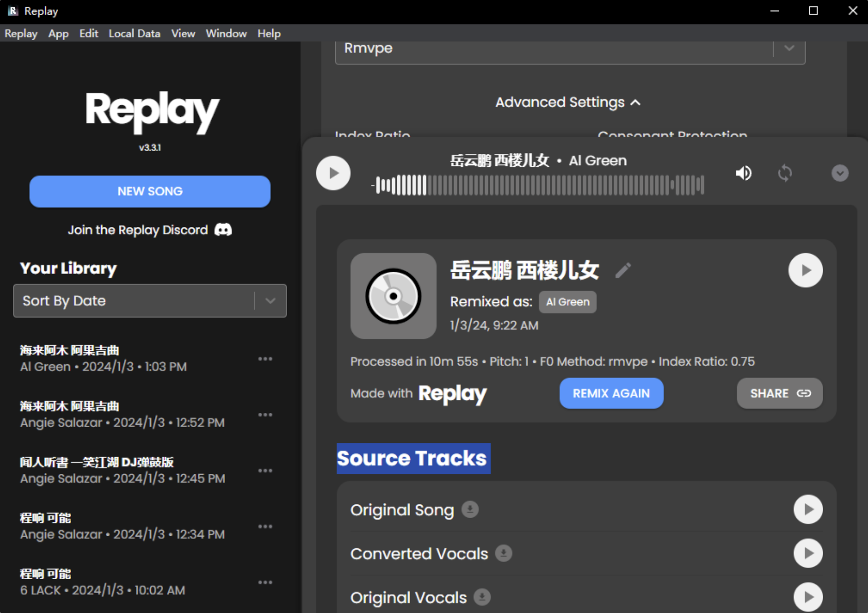Click the SHARE button
This screenshot has width=868, height=613.
click(780, 393)
